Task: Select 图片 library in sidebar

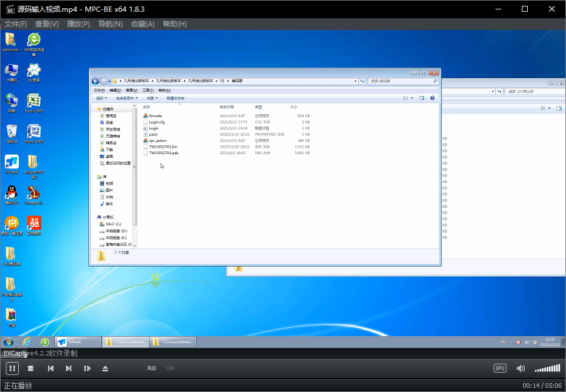Action: coord(107,190)
